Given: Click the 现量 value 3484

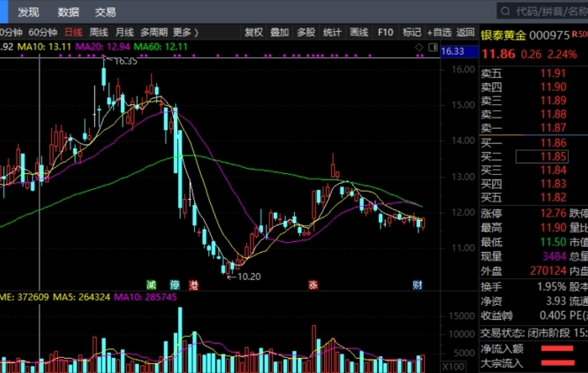Looking at the screenshot, I should click(x=554, y=256).
